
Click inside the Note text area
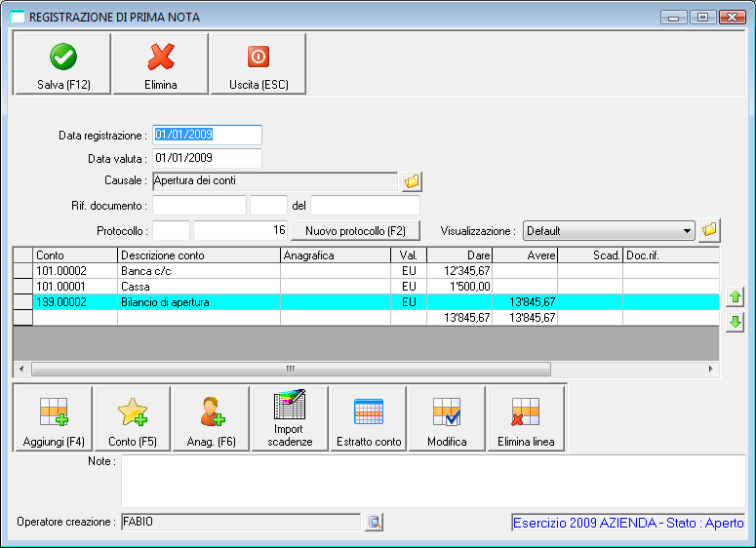[x=433, y=481]
